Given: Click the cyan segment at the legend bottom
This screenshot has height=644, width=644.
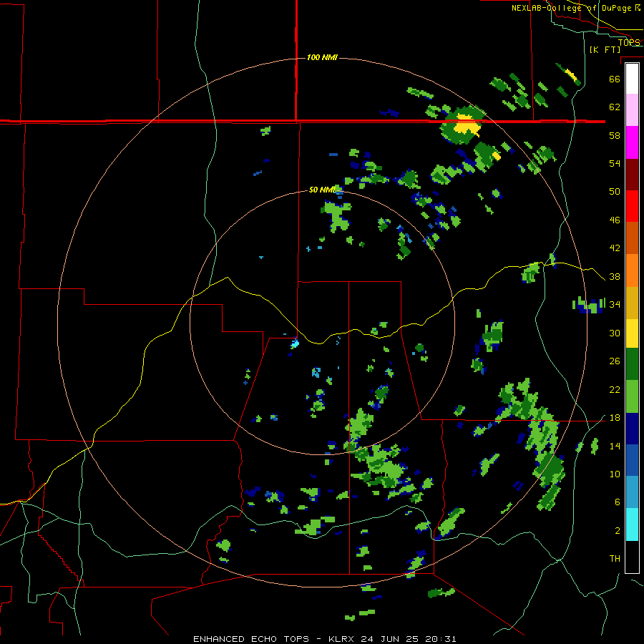Looking at the screenshot, I should (632, 525).
